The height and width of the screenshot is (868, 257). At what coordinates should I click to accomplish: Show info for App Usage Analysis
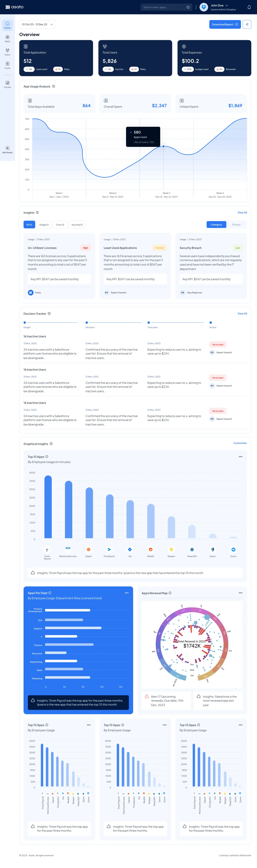tap(53, 86)
